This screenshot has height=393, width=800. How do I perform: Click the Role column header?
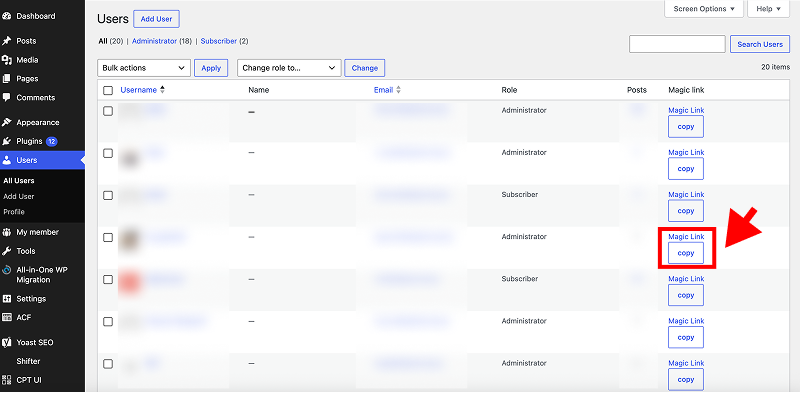(509, 90)
